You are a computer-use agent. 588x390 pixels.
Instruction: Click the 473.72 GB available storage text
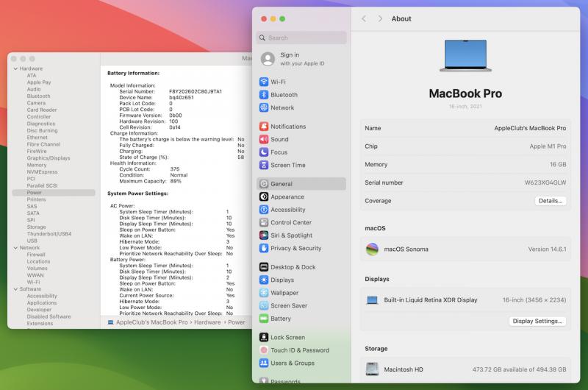coord(520,369)
